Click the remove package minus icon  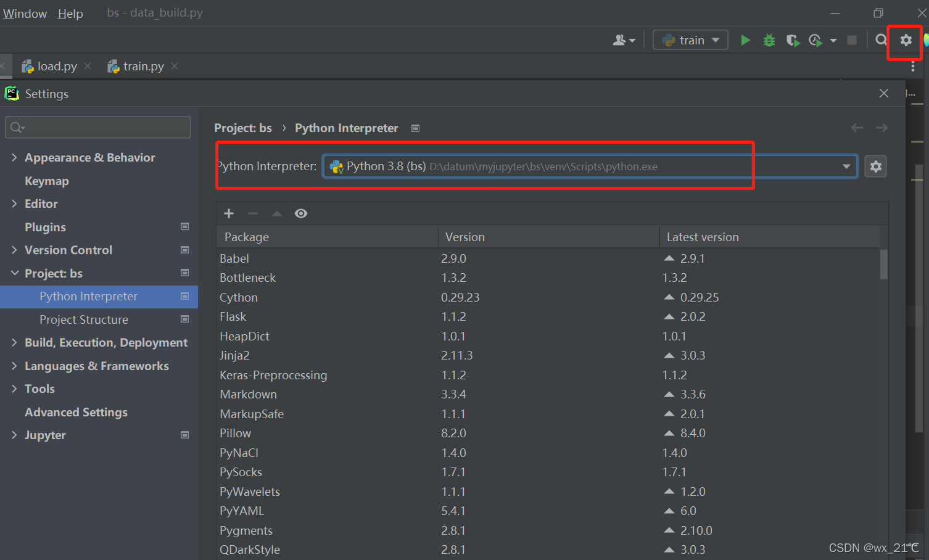[253, 213]
